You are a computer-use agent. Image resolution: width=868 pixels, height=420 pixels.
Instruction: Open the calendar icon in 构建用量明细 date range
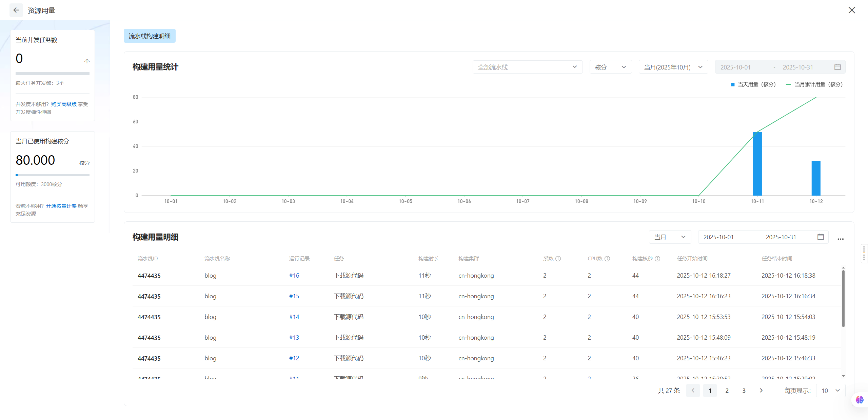(821, 237)
